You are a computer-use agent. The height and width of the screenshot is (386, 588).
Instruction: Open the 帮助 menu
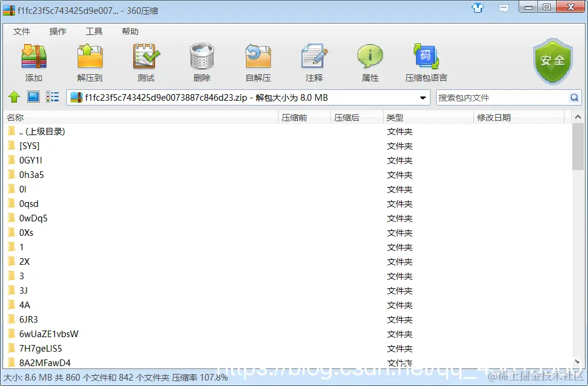point(130,31)
